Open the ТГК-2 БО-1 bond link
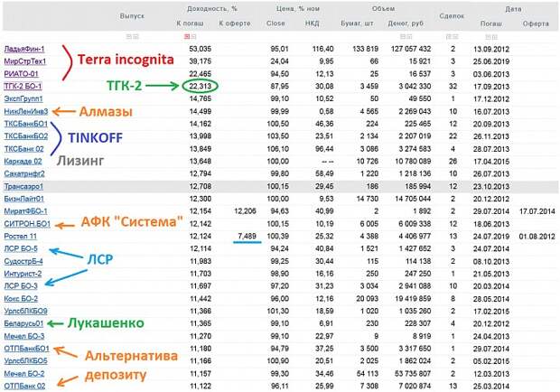The height and width of the screenshot is (392, 560). click(23, 87)
